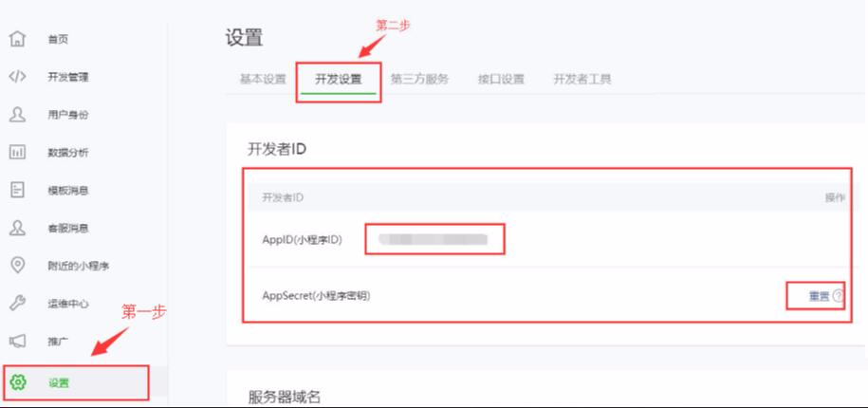Switch to the 基本设置 tab
The height and width of the screenshot is (408, 868).
coord(263,79)
